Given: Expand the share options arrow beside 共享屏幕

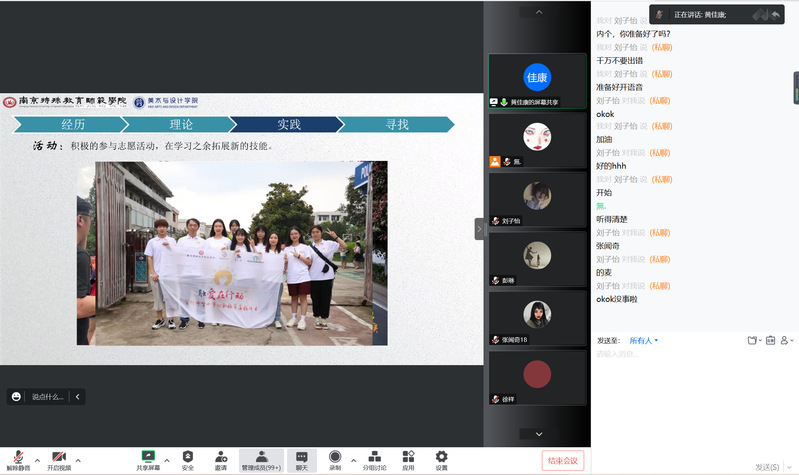Looking at the screenshot, I should point(166,460).
